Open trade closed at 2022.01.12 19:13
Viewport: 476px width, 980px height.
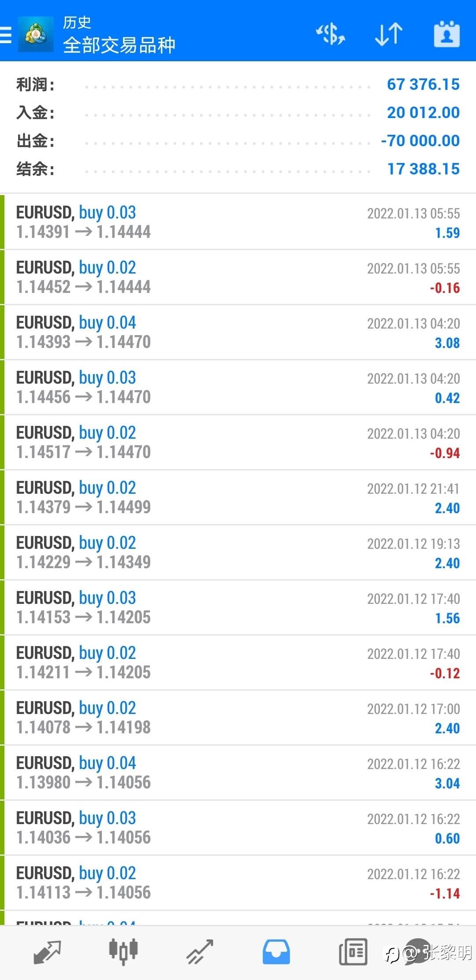[x=238, y=552]
